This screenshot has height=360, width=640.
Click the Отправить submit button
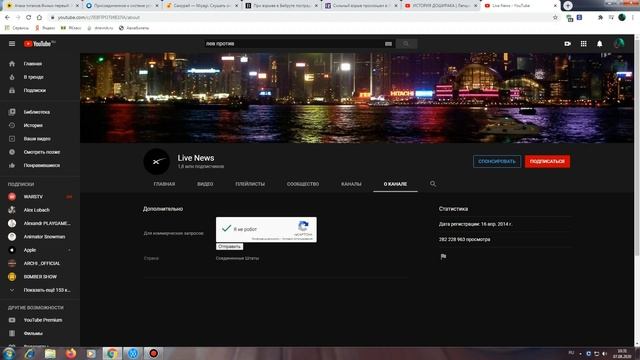coord(229,247)
